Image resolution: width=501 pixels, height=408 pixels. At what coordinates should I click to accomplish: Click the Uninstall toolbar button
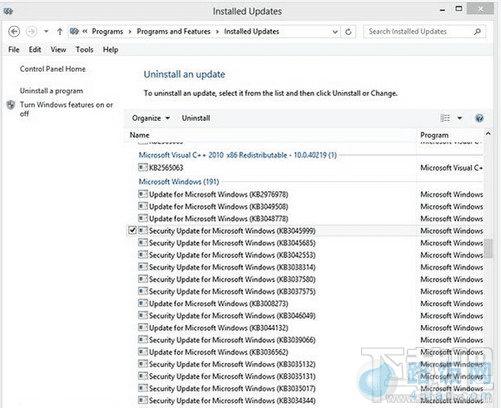pos(196,118)
